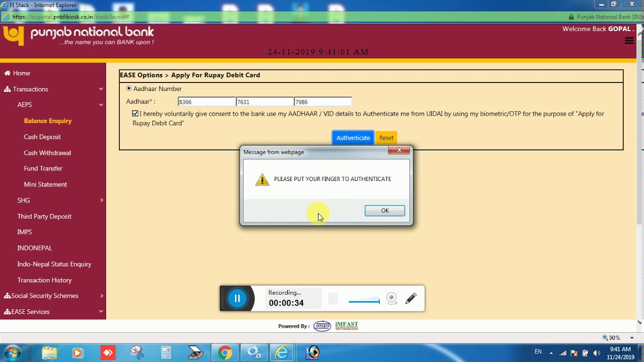Open the volume speaker tray icon
Viewport: 644px width, 362px height.
[x=597, y=353]
